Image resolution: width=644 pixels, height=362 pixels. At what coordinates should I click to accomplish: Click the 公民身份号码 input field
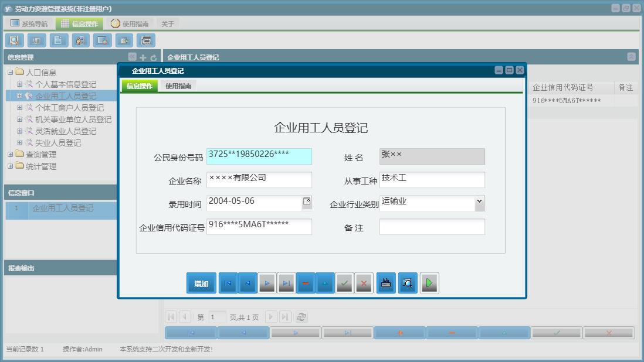pos(259,156)
